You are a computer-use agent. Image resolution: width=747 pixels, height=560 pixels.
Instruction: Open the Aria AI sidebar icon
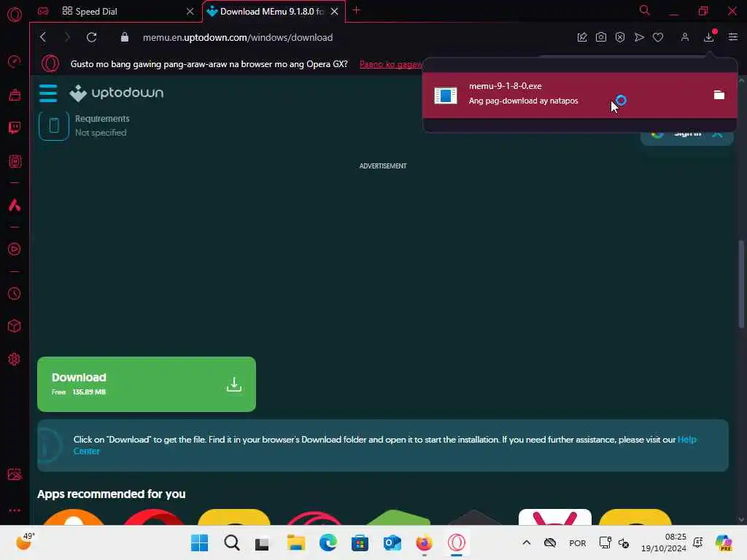(x=15, y=205)
